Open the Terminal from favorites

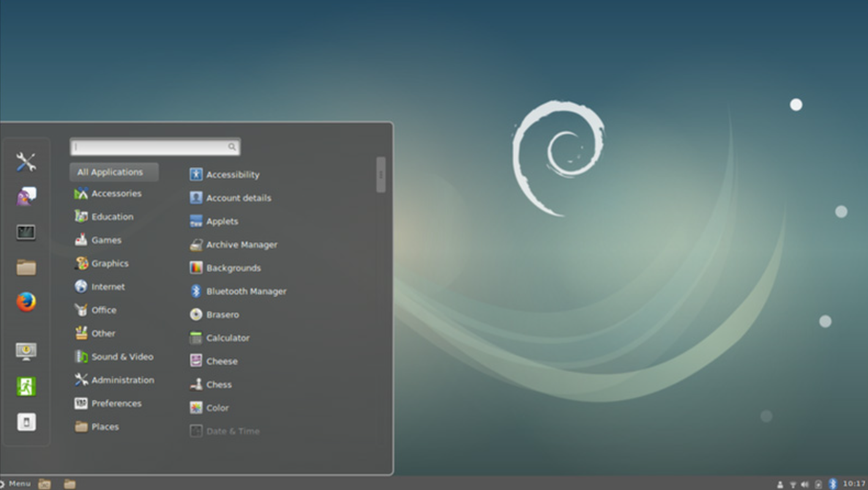26,232
